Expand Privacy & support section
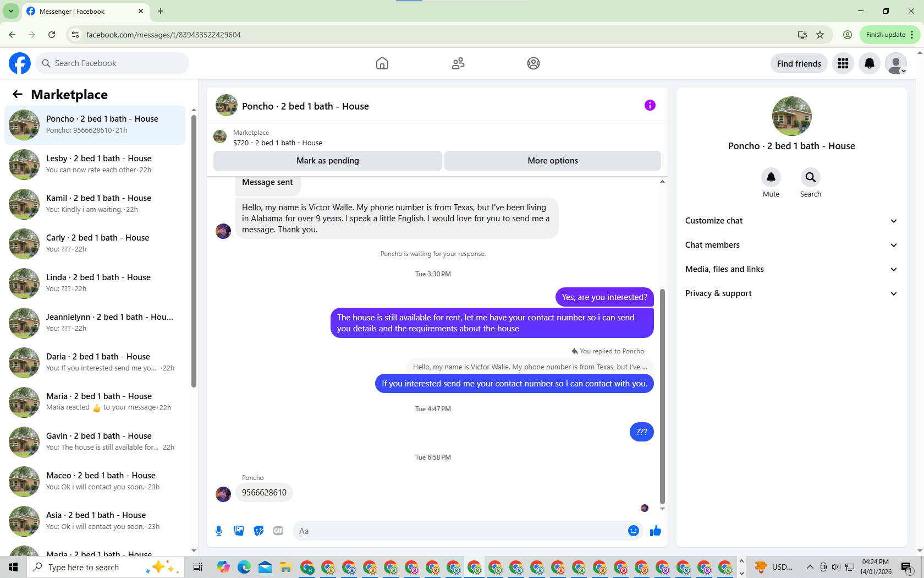This screenshot has width=924, height=578. [791, 293]
